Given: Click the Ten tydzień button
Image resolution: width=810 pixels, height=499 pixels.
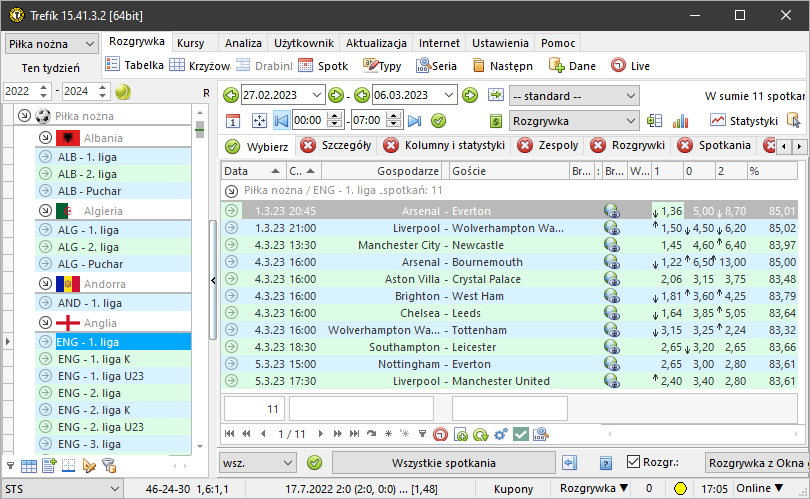Looking at the screenshot, I should [x=52, y=68].
